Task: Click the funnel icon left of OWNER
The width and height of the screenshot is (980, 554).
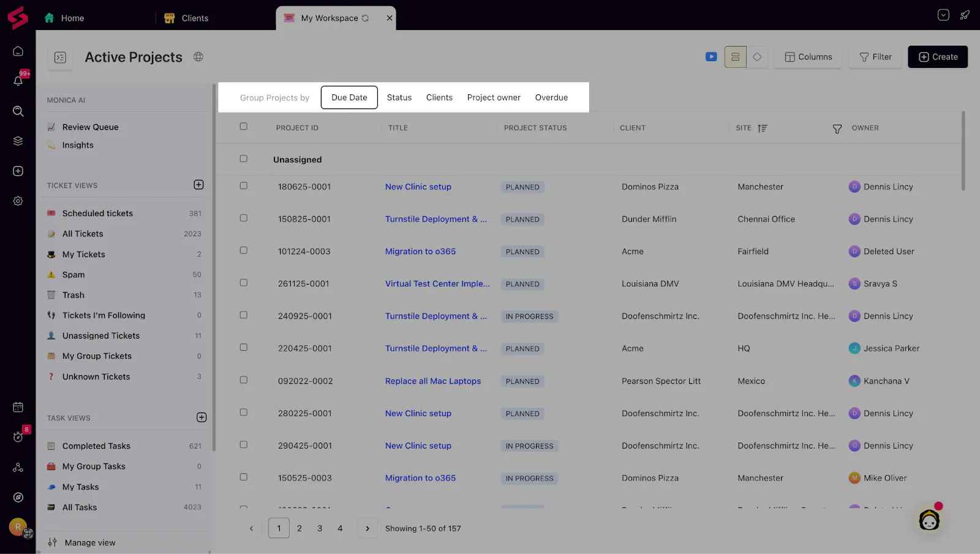Action: click(x=837, y=129)
